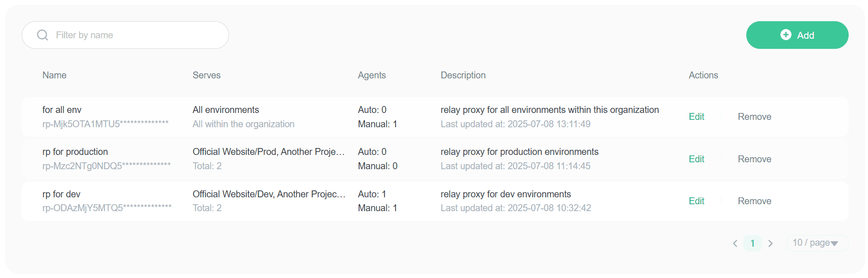Select the "rp for production" row name
This screenshot has width=868, height=278.
pyautogui.click(x=75, y=151)
